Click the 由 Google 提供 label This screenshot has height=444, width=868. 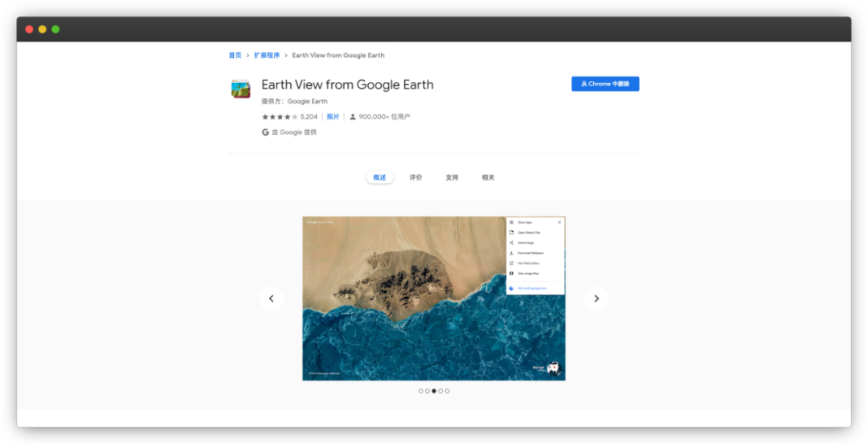coord(294,132)
